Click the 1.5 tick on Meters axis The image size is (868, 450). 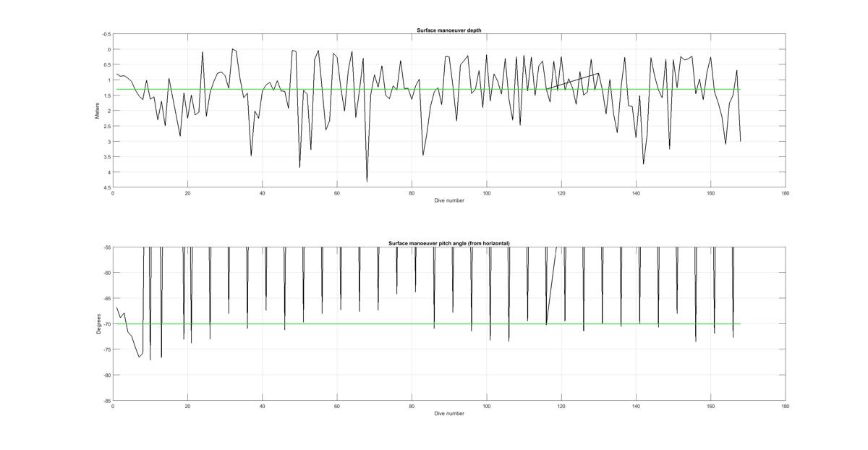coord(107,95)
